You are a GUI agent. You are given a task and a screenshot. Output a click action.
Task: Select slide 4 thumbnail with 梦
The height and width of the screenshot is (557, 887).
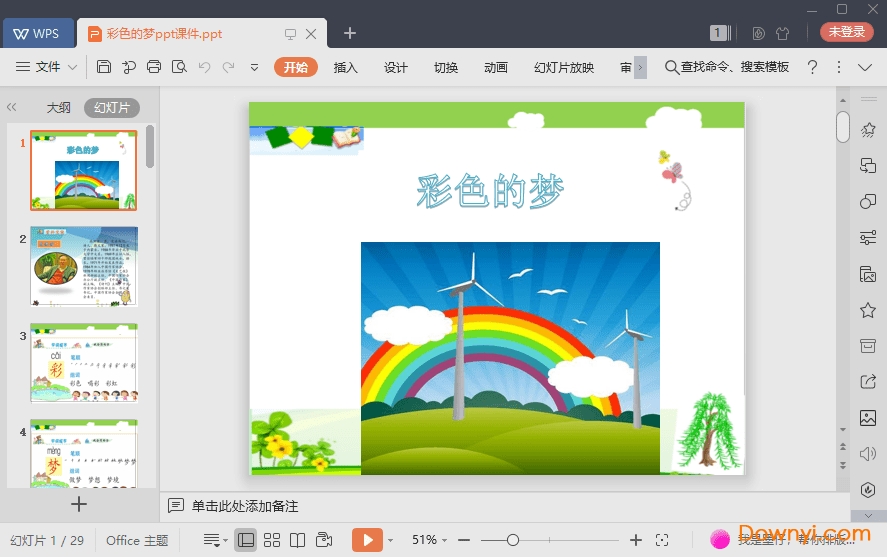[x=84, y=453]
